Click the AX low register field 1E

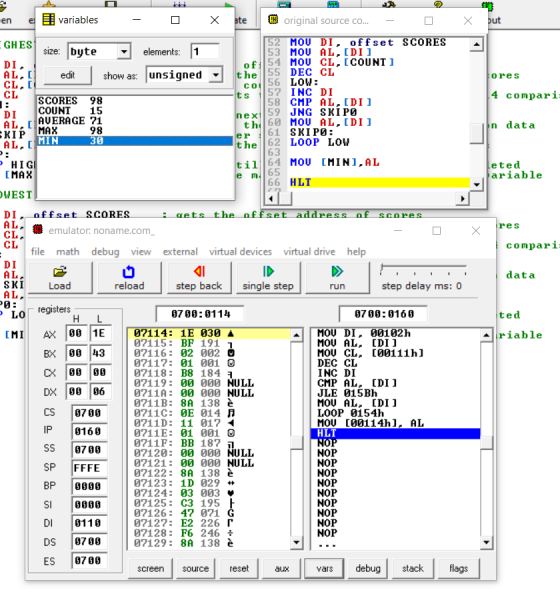tap(100, 333)
